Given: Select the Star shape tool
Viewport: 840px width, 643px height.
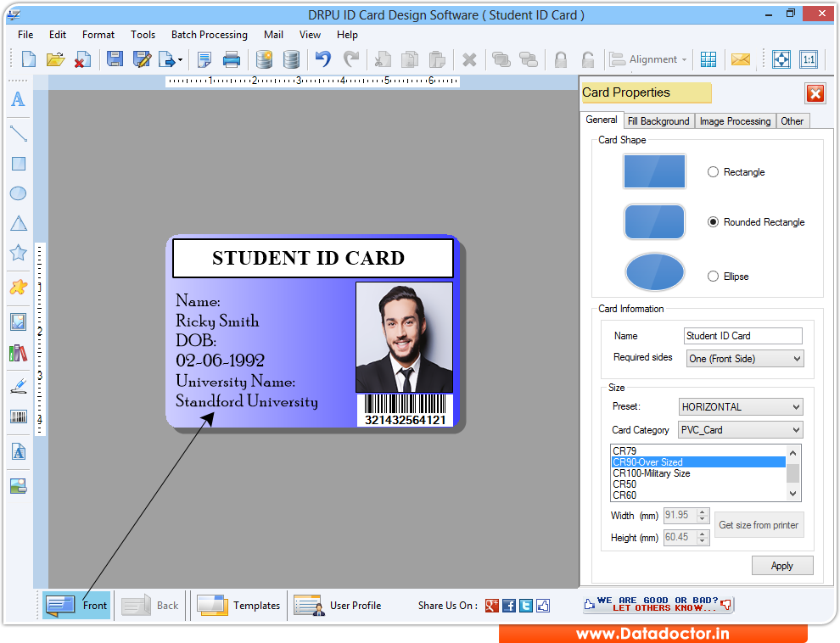Looking at the screenshot, I should [18, 253].
